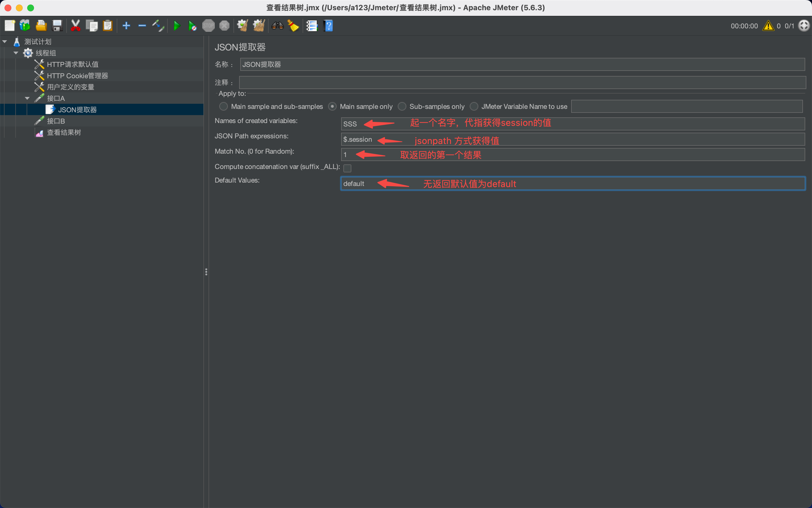
Task: Click JSON Path expressions field
Action: click(573, 139)
